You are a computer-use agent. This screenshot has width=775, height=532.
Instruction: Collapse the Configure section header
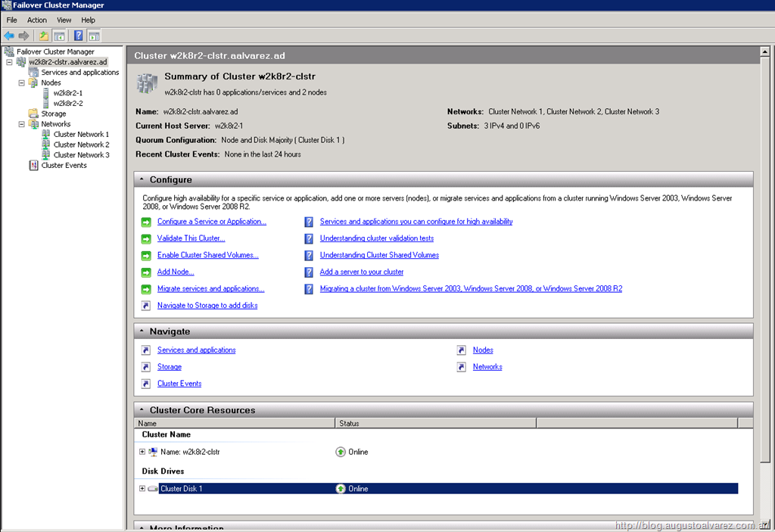[142, 180]
